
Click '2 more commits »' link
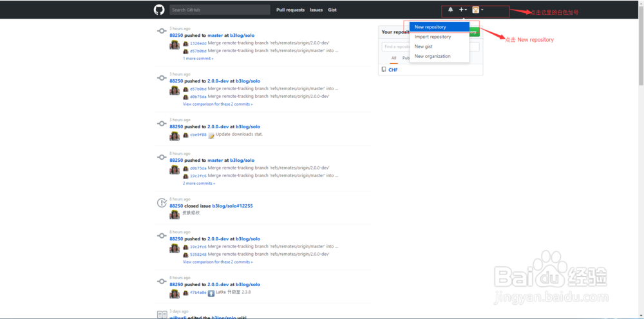point(199,183)
